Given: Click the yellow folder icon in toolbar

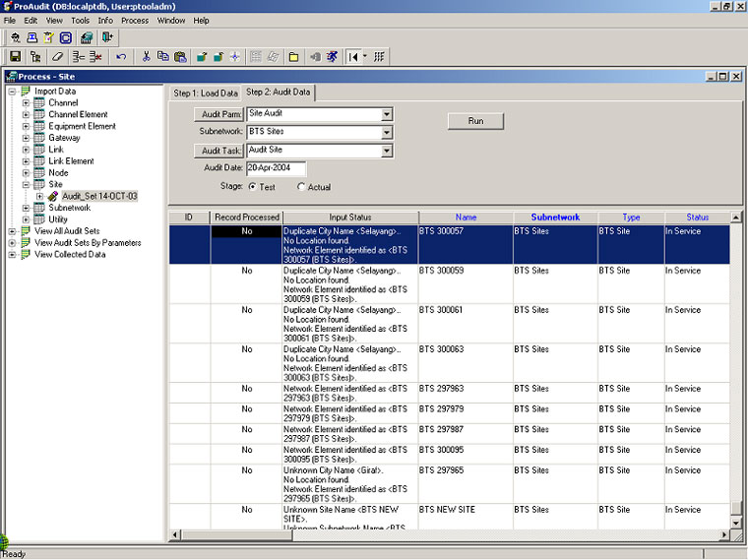Looking at the screenshot, I should (x=293, y=57).
